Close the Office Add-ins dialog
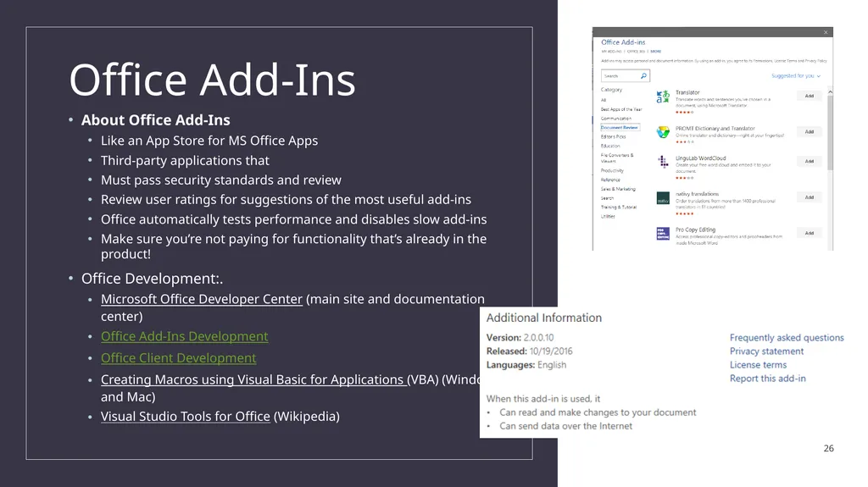The width and height of the screenshot is (868, 487). pos(826,33)
